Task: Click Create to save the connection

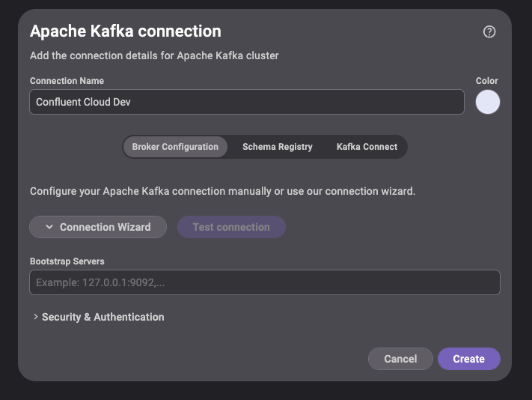Action: [x=469, y=359]
